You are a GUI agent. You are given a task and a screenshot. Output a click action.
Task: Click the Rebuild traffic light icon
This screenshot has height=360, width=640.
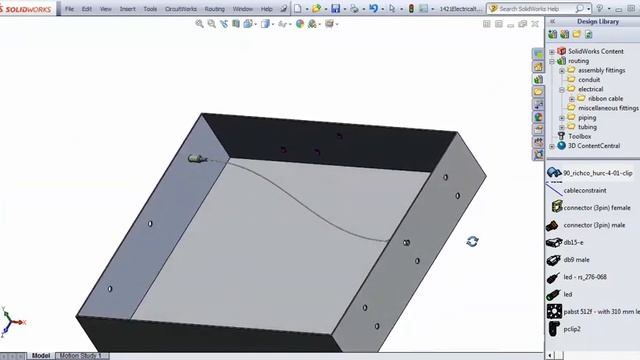click(411, 8)
